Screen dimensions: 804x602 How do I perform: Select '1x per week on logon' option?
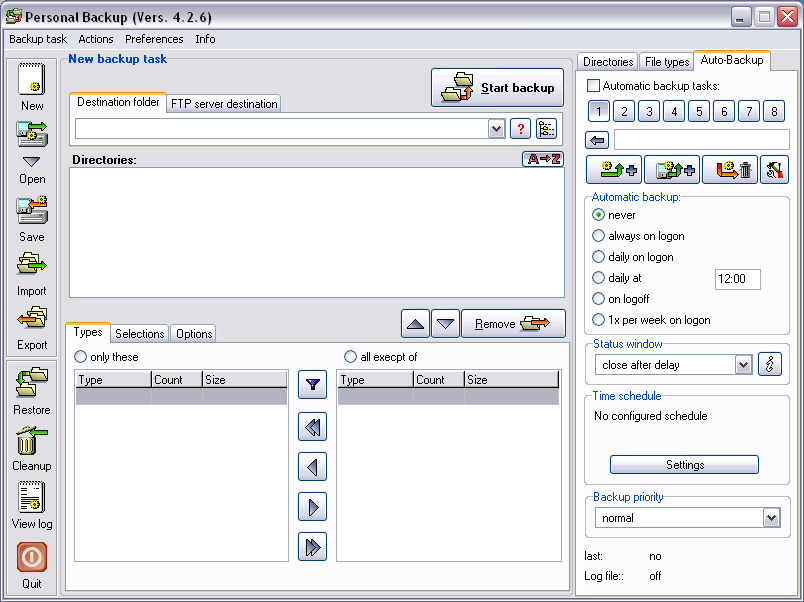[x=598, y=320]
